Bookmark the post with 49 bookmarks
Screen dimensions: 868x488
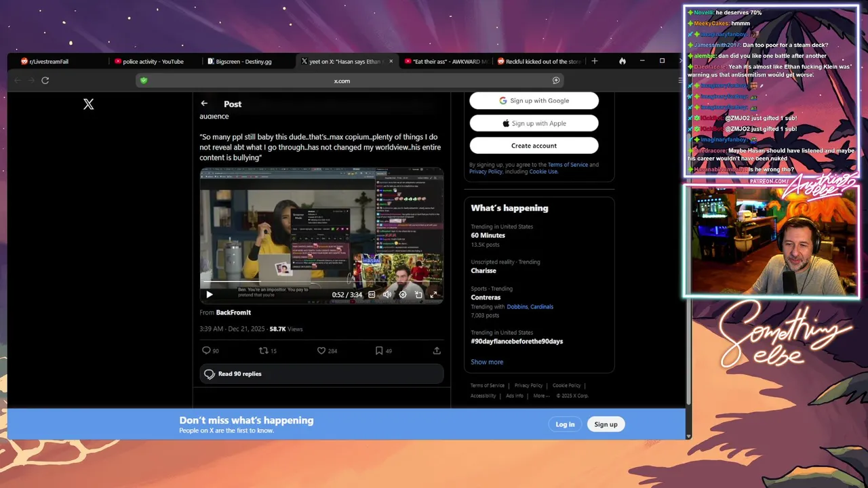(x=384, y=350)
